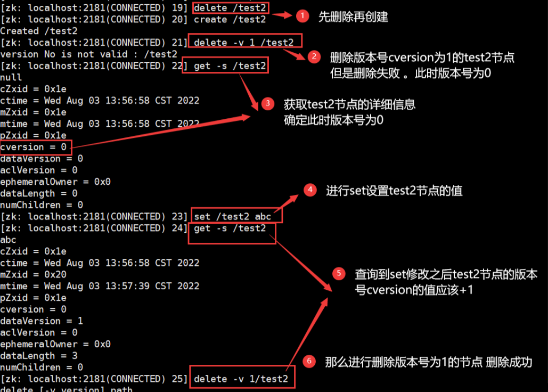548x392 pixels.
Task: Click the red circled number 6 marker
Action: 309,361
